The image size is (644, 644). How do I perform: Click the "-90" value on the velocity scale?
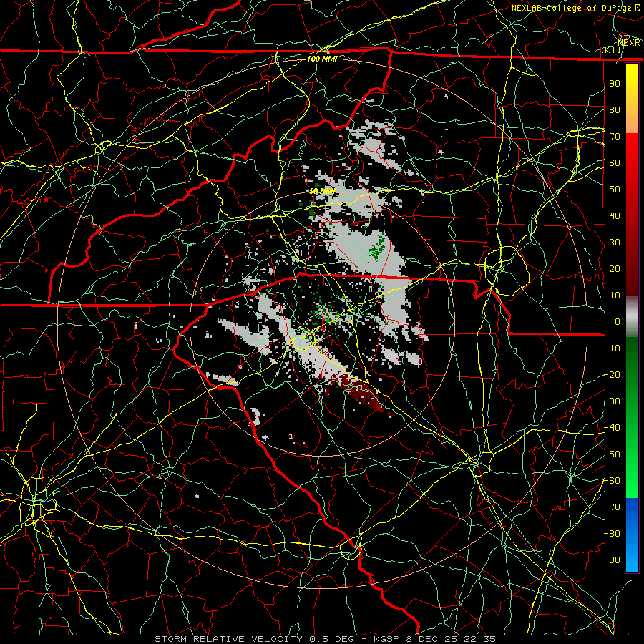(612, 560)
